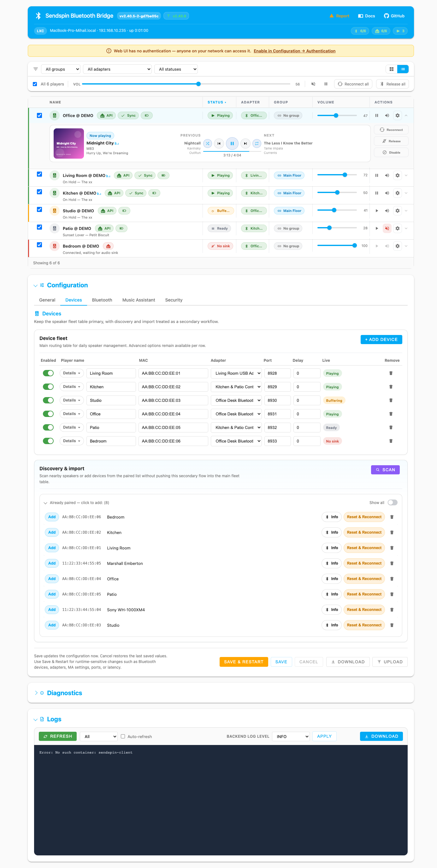Disable the Office device toggle
Image resolution: width=437 pixels, height=868 pixels.
[x=48, y=414]
